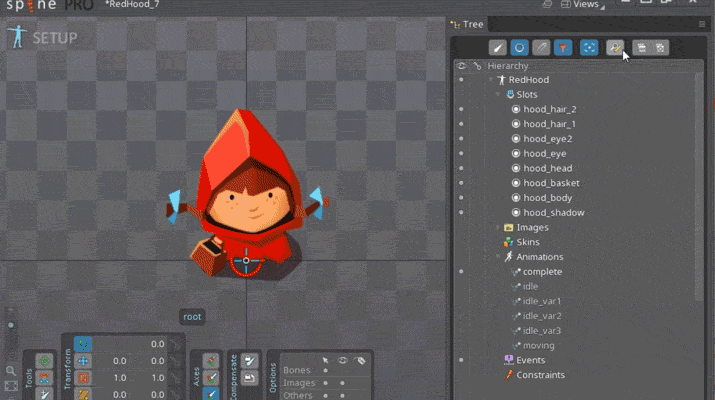This screenshot has height=400, width=715.
Task: Toggle visibility dot for hood_eye2 slot
Action: [461, 139]
